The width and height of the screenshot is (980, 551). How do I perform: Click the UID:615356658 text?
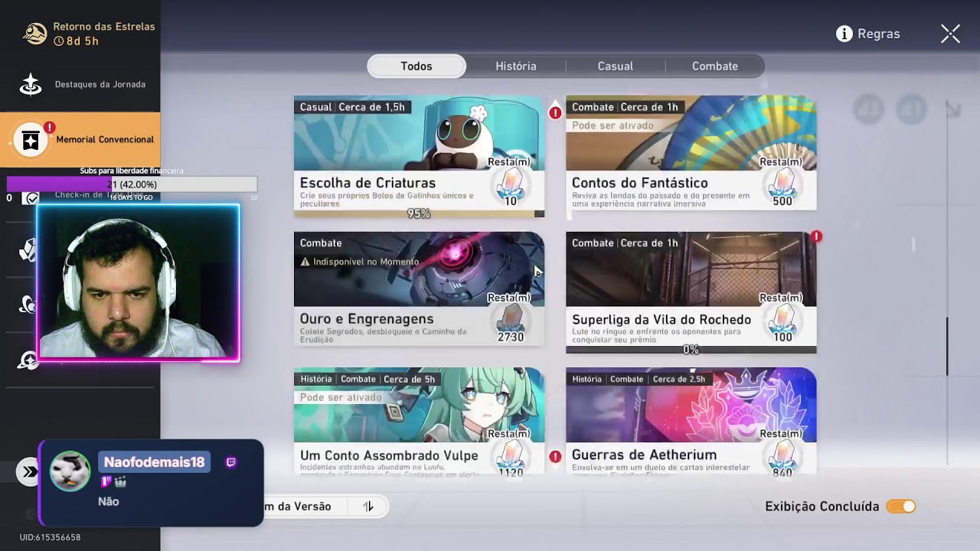click(x=50, y=537)
